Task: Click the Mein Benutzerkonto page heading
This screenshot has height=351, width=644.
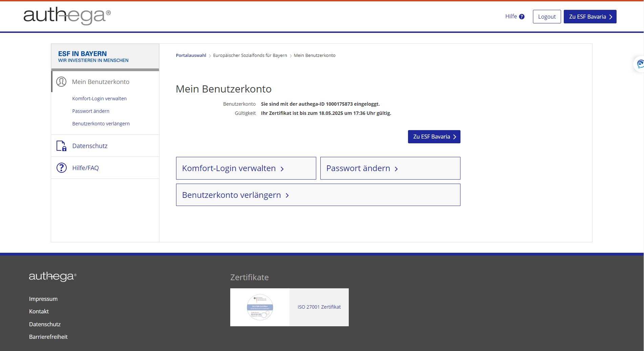Action: pos(223,89)
